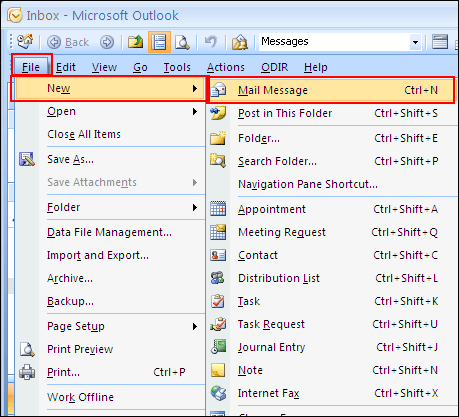Click the Back navigation button
459x417 pixels.
click(68, 42)
